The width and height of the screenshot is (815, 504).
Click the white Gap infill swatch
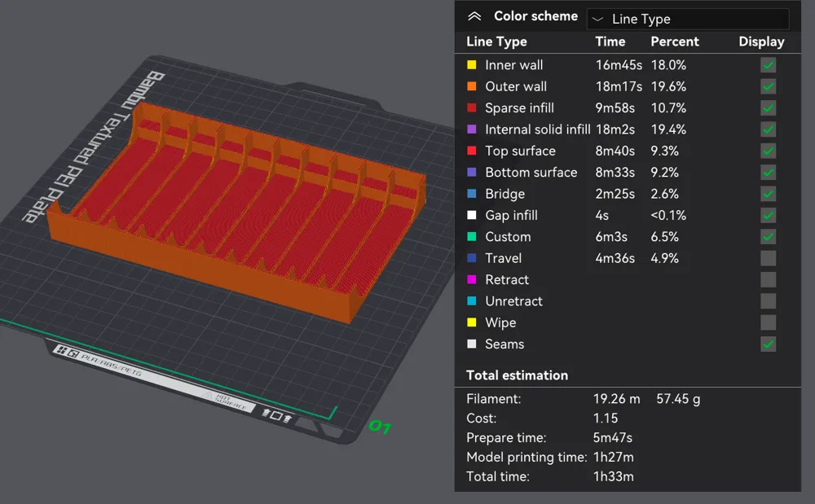click(x=471, y=215)
